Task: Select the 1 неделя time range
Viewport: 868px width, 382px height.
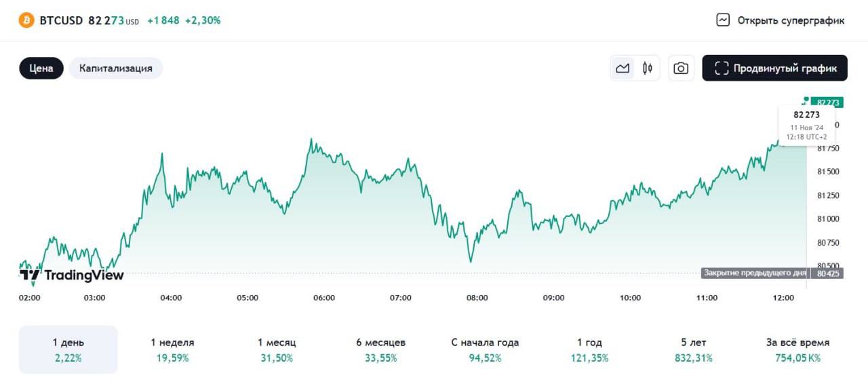Action: click(x=172, y=349)
